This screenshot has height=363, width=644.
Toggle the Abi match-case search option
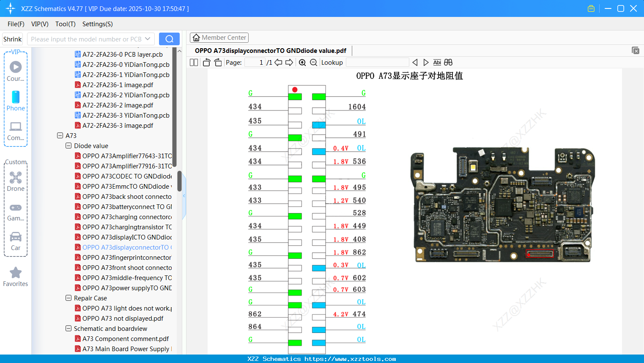pos(437,63)
